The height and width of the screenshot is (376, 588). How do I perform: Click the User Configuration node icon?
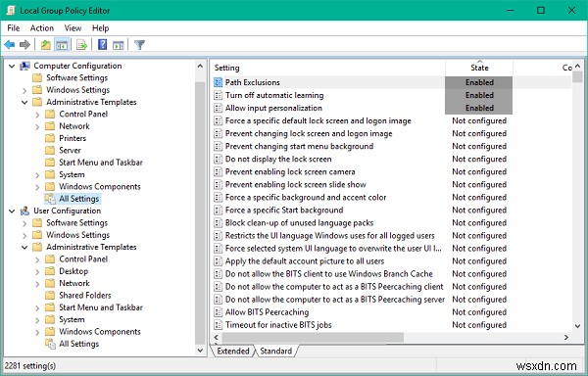(25, 211)
